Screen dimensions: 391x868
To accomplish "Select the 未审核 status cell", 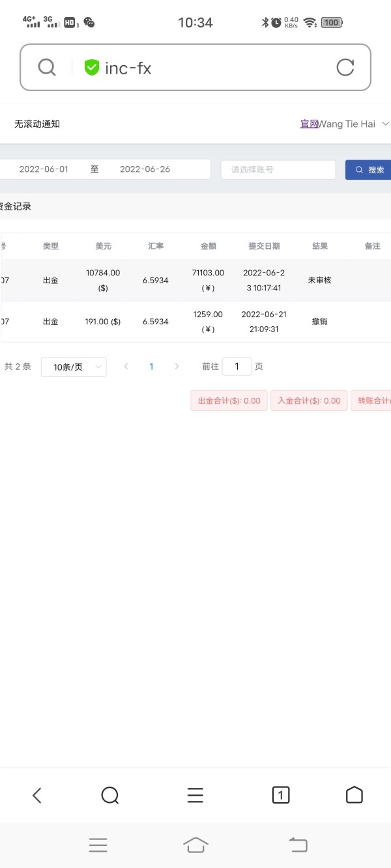I will point(320,280).
